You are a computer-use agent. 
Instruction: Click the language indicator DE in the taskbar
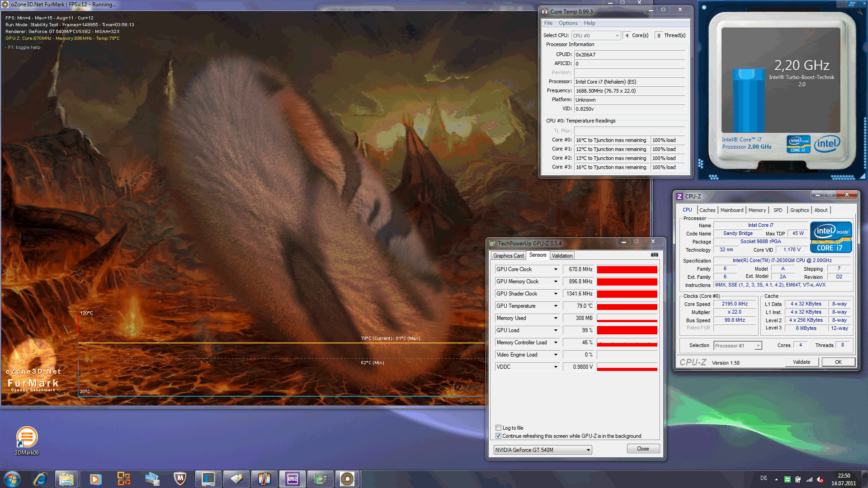764,478
